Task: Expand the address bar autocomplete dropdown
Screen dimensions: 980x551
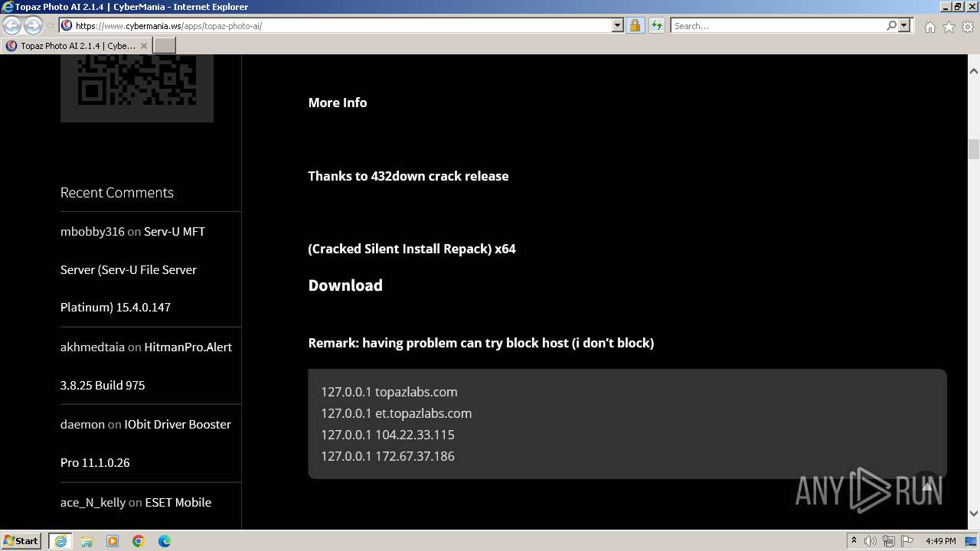Action: click(618, 25)
